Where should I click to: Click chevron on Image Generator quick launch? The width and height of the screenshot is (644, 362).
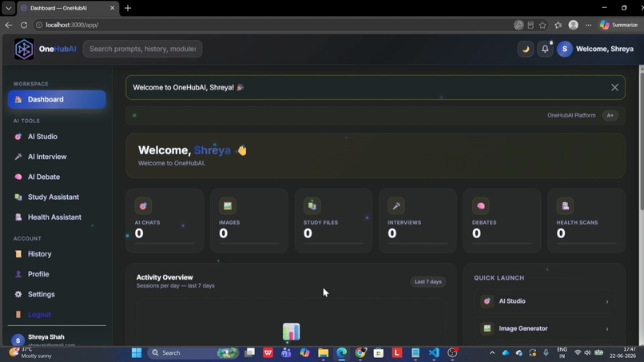pos(607,328)
